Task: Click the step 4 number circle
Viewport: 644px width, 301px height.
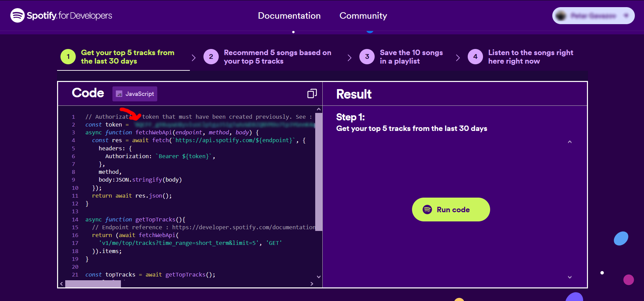Action: pyautogui.click(x=475, y=56)
